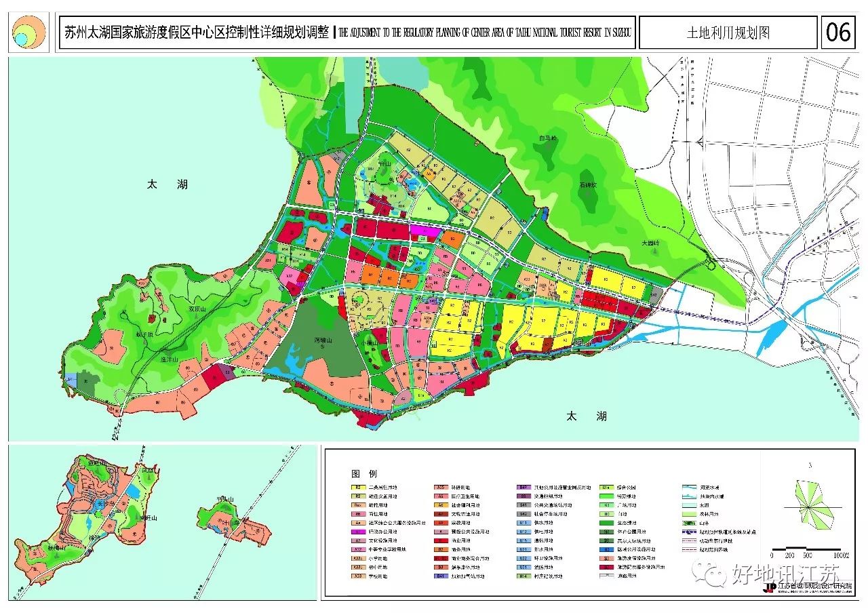Screen dimensions: 868x613
Task: Click the 防护绿地 legend swatch
Action: [606, 496]
